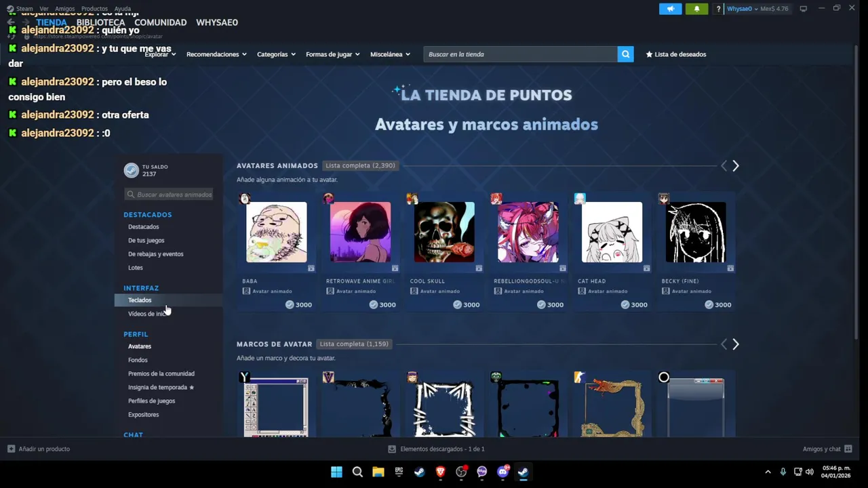The image size is (868, 488).
Task: Open the Amigos menu
Action: [64, 9]
